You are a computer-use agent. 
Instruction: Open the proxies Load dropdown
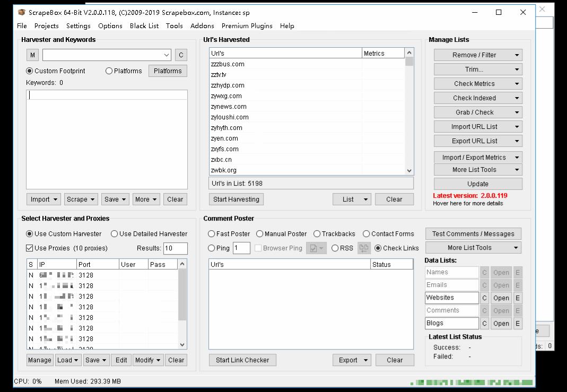tap(68, 360)
